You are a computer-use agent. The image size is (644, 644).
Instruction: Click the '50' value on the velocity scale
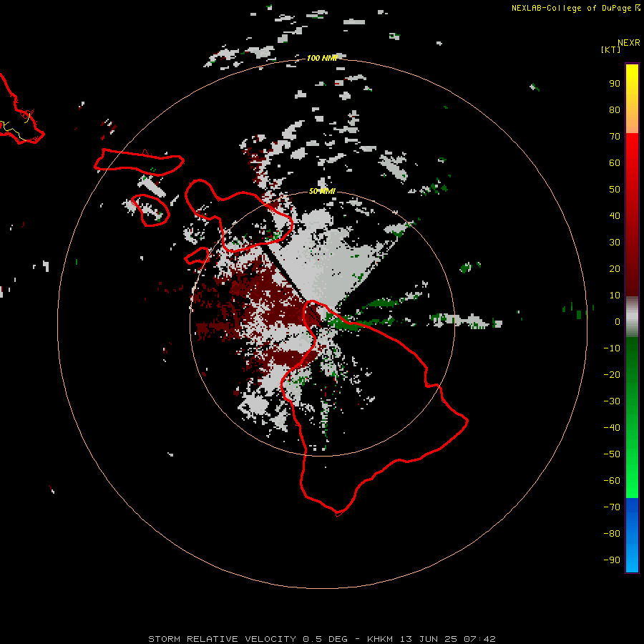tap(615, 190)
